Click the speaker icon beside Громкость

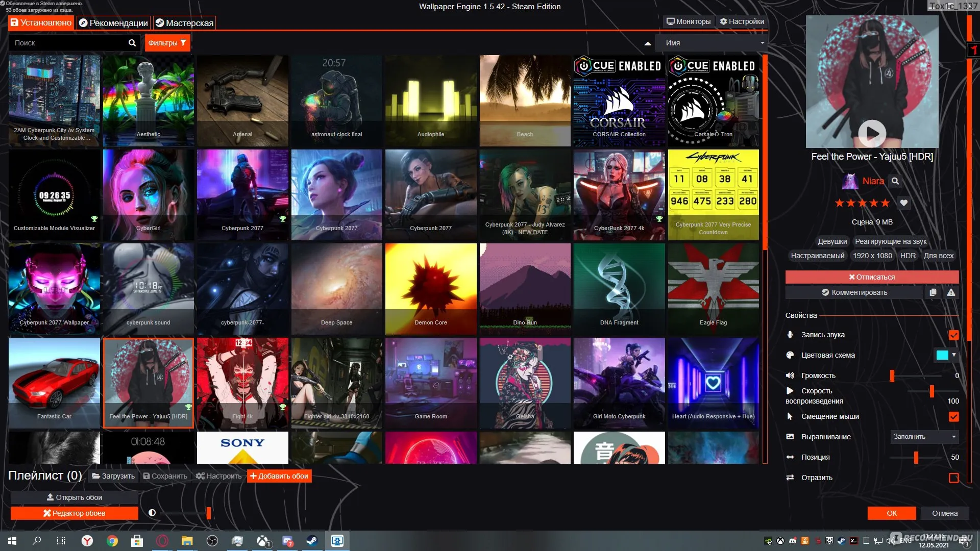[x=790, y=375]
